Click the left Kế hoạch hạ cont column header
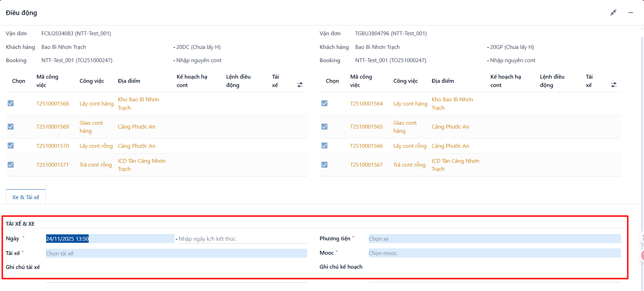644x291 pixels. click(192, 81)
